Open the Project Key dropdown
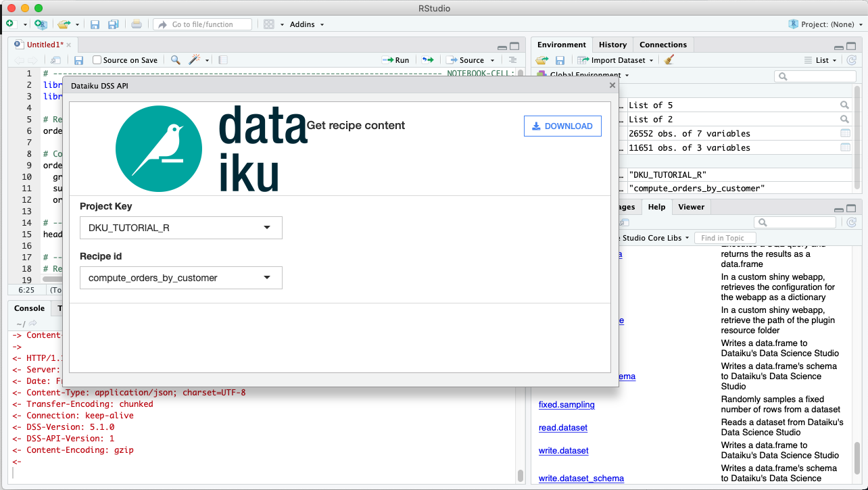868x490 pixels. pyautogui.click(x=181, y=228)
